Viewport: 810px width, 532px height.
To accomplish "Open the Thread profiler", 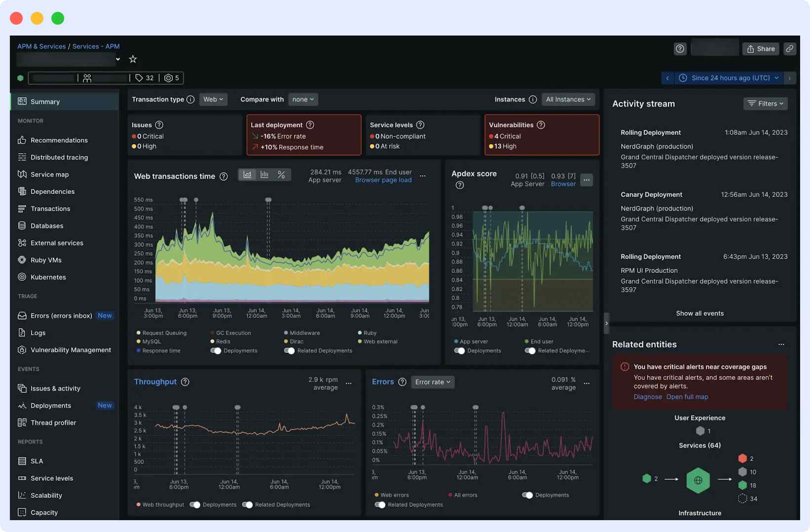I will (52, 422).
